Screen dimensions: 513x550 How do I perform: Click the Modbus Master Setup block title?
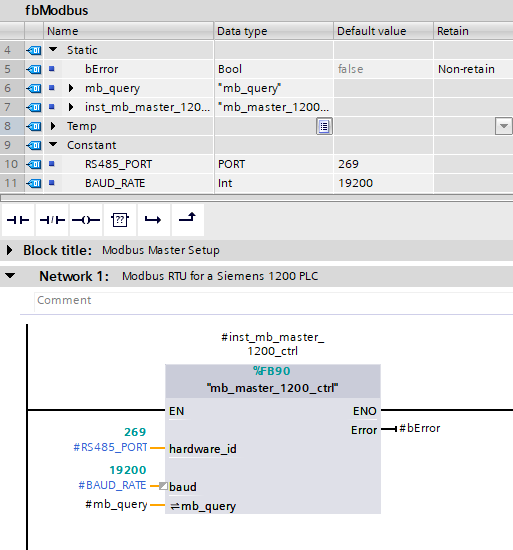click(161, 250)
